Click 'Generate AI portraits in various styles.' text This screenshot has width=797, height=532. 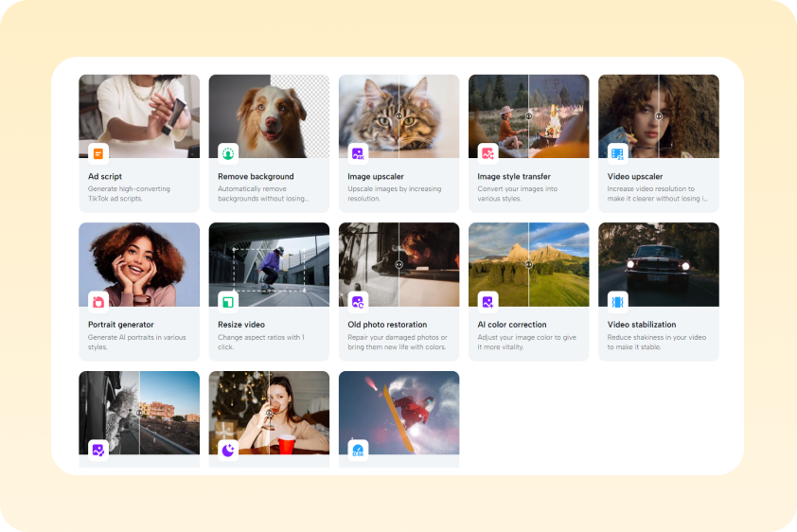point(136,342)
